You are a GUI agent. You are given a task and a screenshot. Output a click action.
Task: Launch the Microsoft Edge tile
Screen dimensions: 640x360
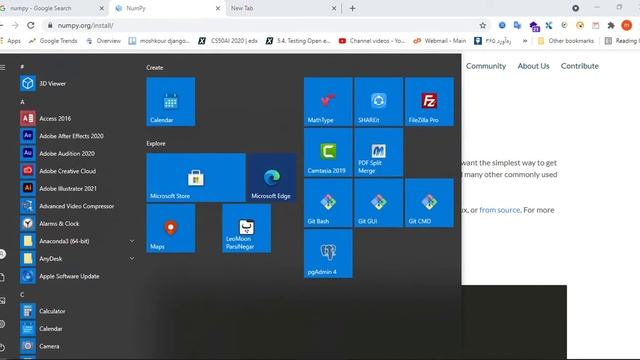click(x=271, y=178)
